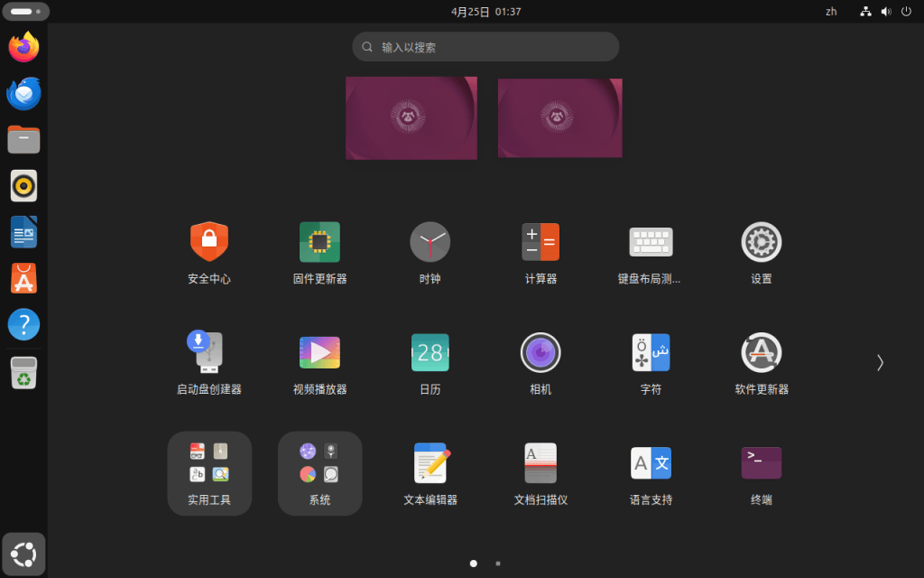Launch the 固件更新器 firmware updater
The width and height of the screenshot is (924, 578).
319,253
